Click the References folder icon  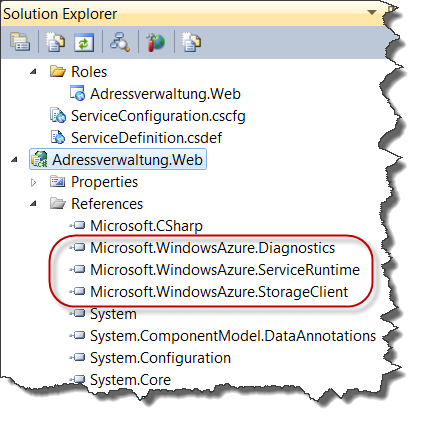(x=58, y=203)
